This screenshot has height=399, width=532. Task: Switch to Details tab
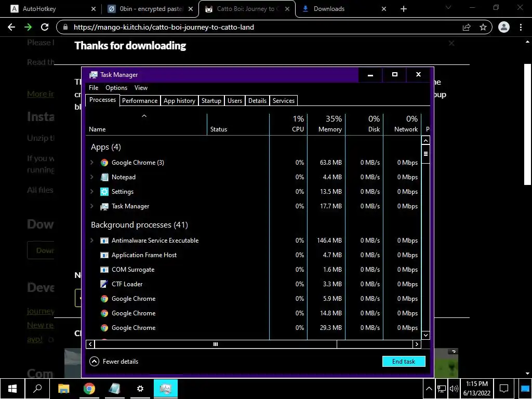coord(258,101)
